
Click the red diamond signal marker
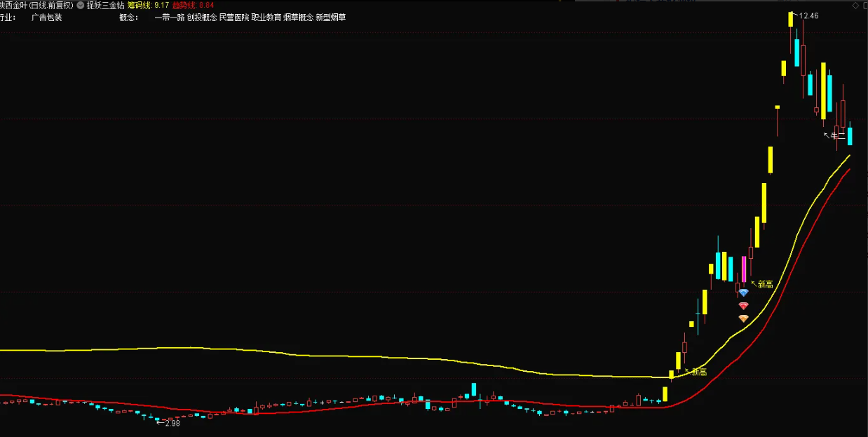[743, 306]
